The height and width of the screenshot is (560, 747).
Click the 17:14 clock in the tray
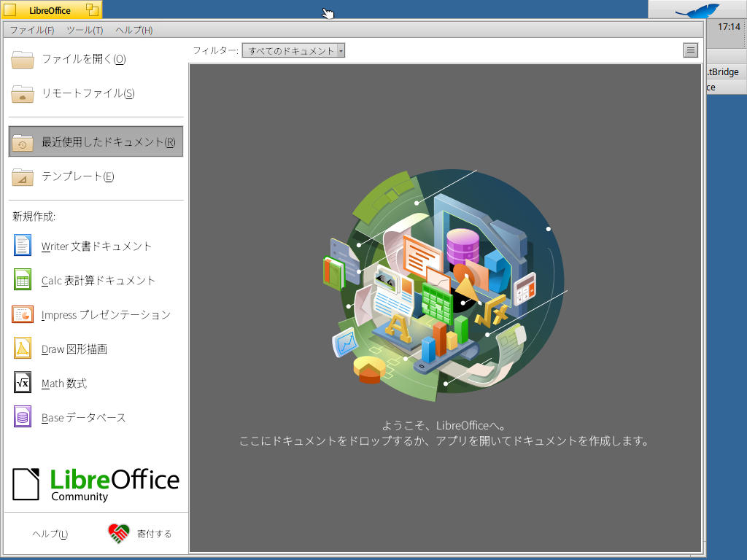[729, 27]
